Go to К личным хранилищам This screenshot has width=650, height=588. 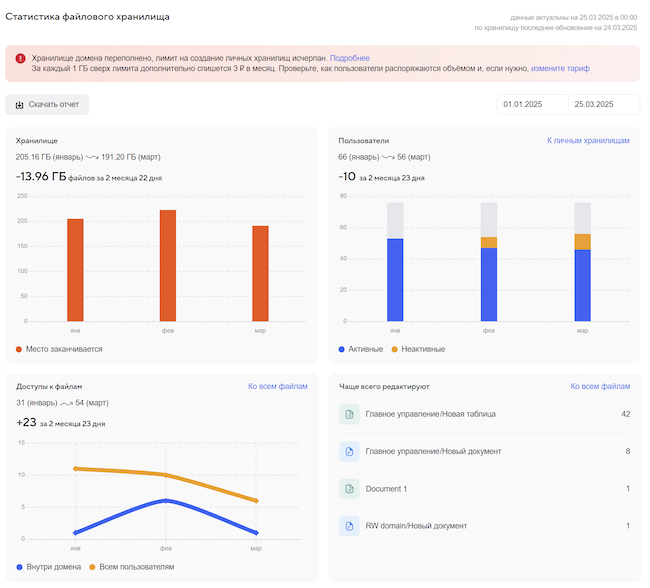[x=588, y=141]
